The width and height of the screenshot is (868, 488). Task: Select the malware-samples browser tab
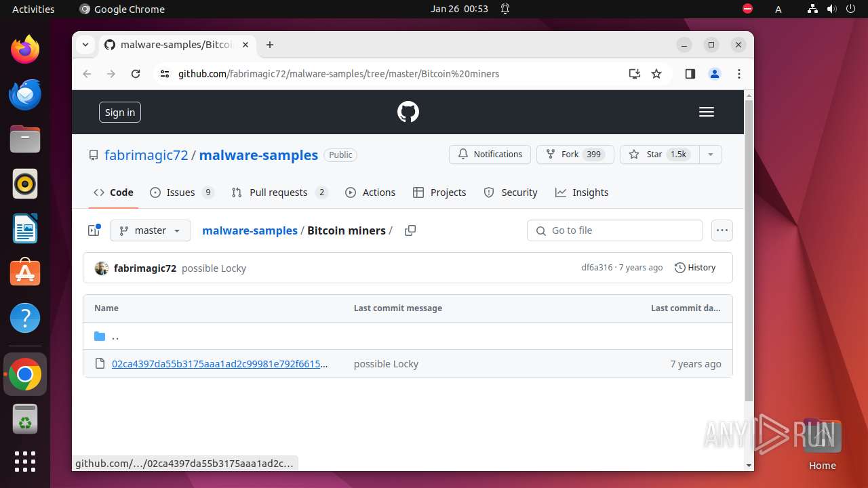point(177,45)
